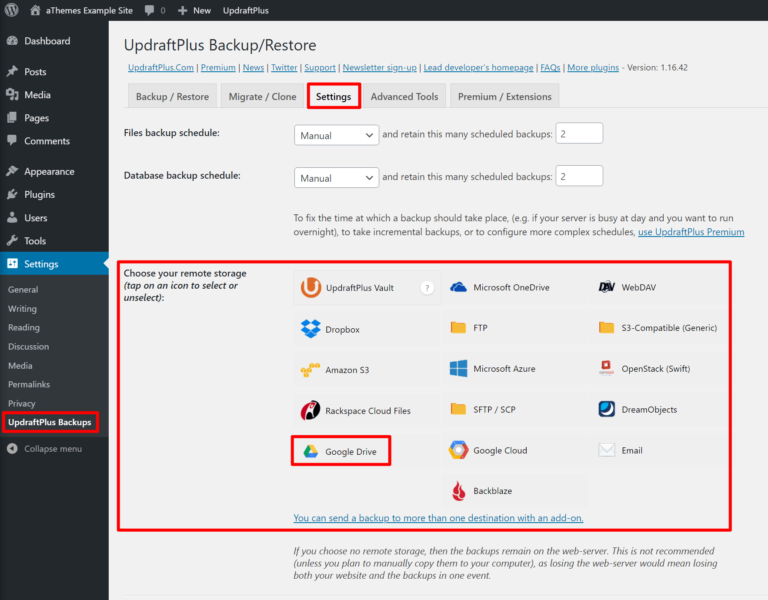Click the plus New icon in admin bar
768x600 pixels.
click(x=182, y=10)
